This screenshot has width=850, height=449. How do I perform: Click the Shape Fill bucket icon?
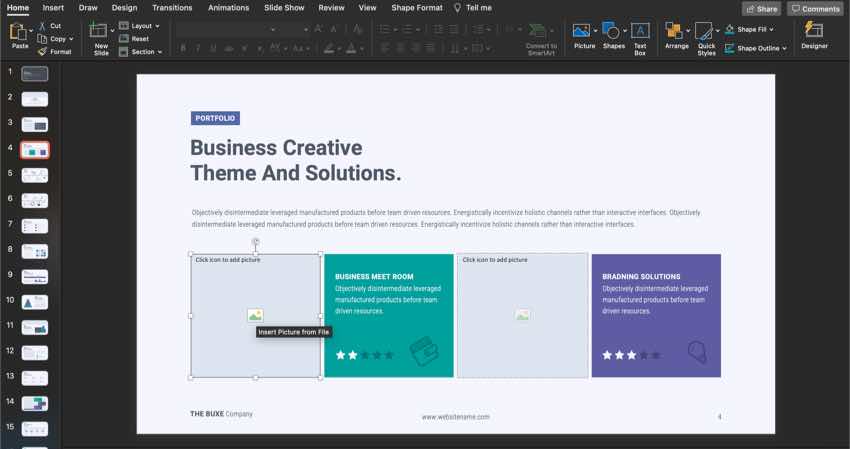point(730,29)
